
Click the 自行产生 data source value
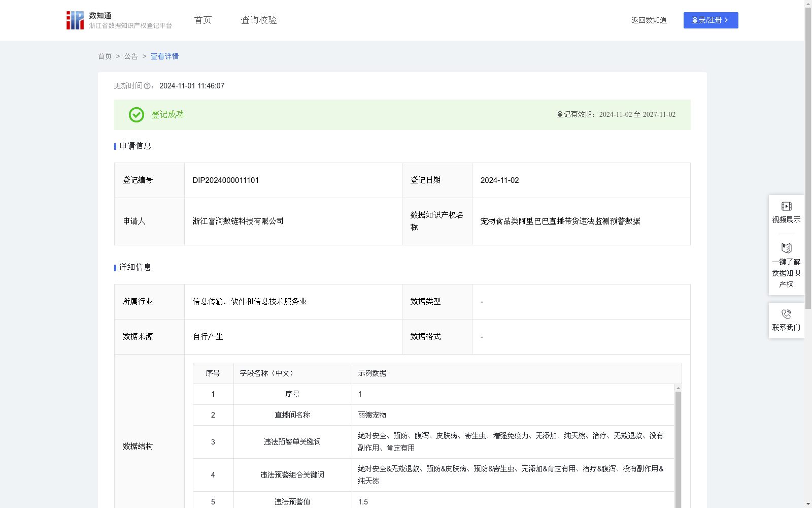[x=208, y=337]
